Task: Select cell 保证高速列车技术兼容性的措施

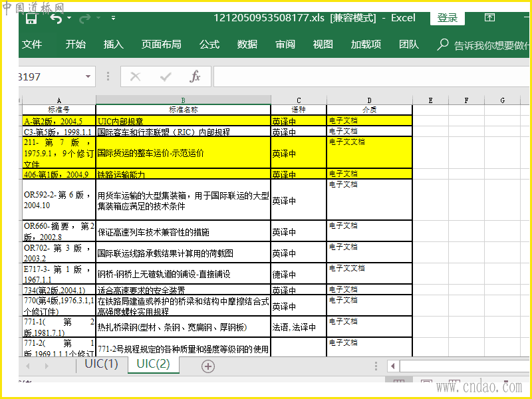Action: pos(184,231)
